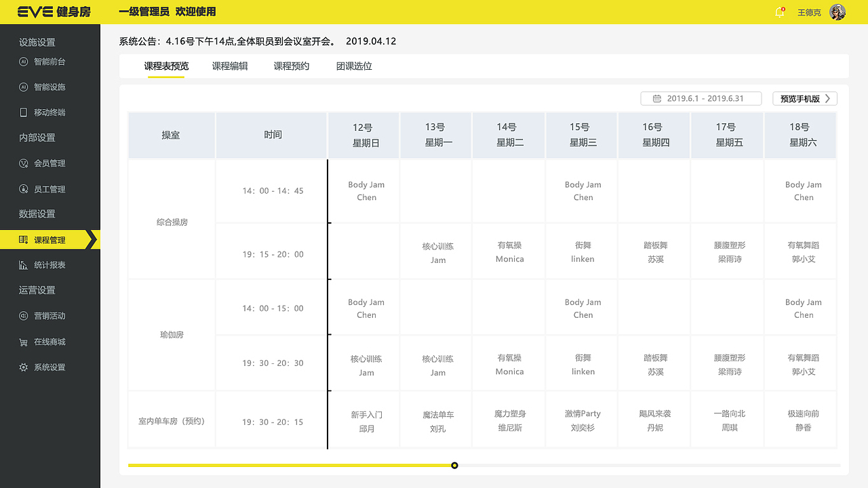Image resolution: width=868 pixels, height=488 pixels.
Task: Click the 营销活动 sidebar icon
Action: [23, 316]
